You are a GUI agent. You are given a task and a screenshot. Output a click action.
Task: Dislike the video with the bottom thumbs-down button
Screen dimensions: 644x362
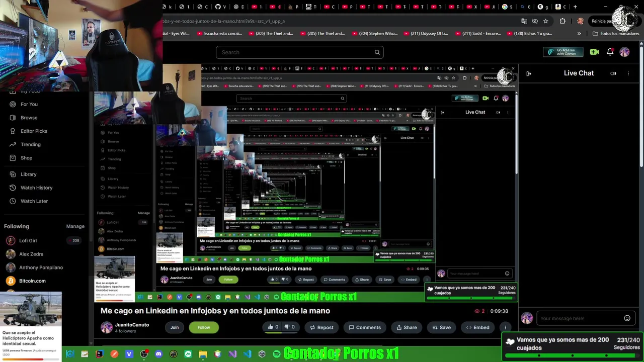tap(289, 327)
